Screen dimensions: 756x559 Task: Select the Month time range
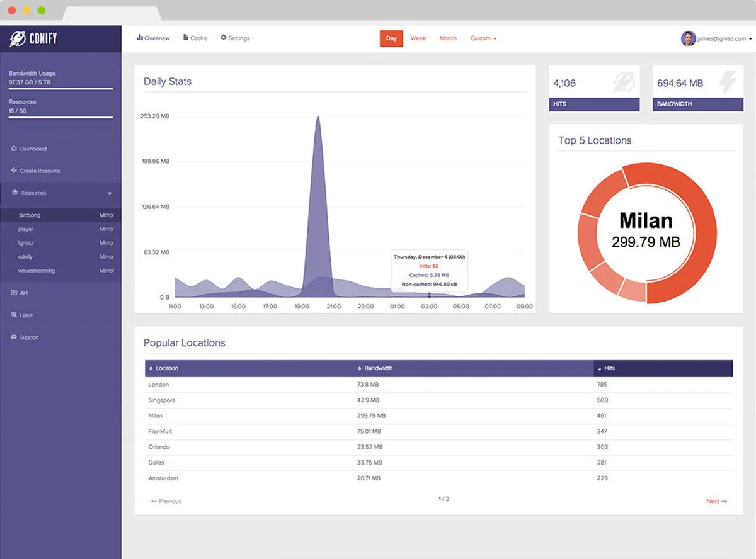coord(448,38)
